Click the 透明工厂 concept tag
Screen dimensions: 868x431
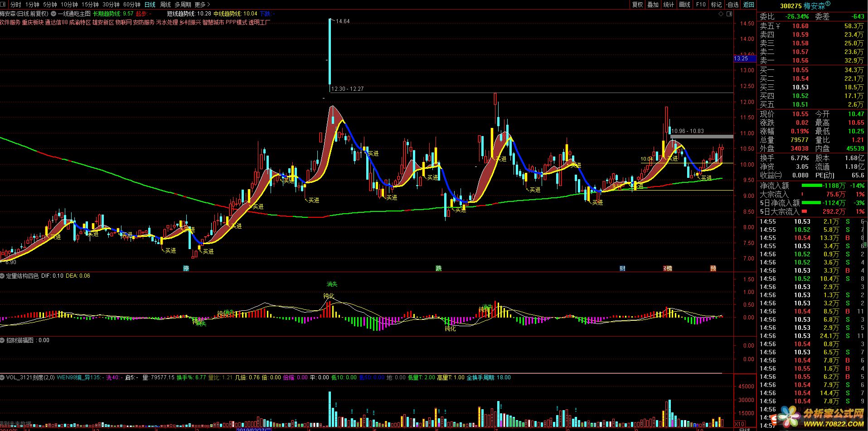260,22
